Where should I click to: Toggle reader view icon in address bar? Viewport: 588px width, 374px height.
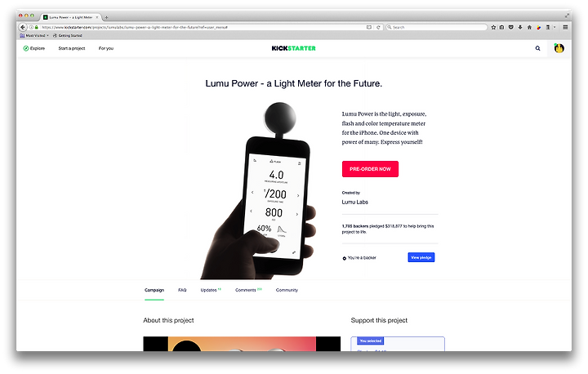click(369, 28)
